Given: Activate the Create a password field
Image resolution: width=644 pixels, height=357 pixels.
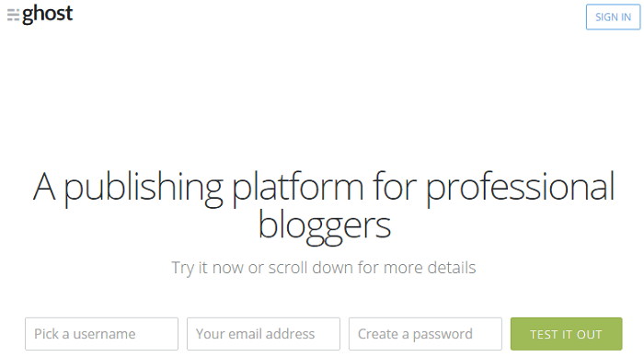Looking at the screenshot, I should click(x=425, y=334).
